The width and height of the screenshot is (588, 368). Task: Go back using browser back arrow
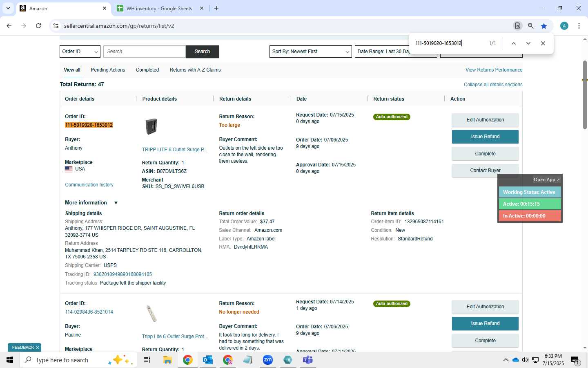click(9, 26)
